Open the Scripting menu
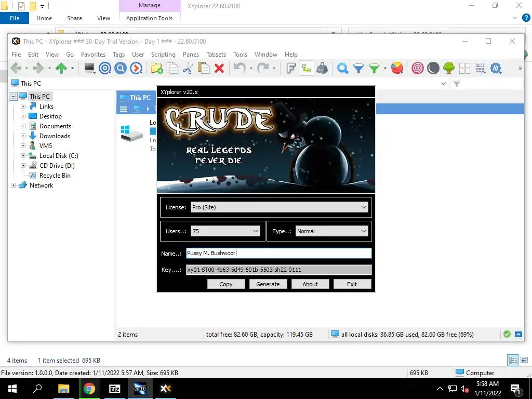Screen dimensions: 532x399 tap(163, 54)
